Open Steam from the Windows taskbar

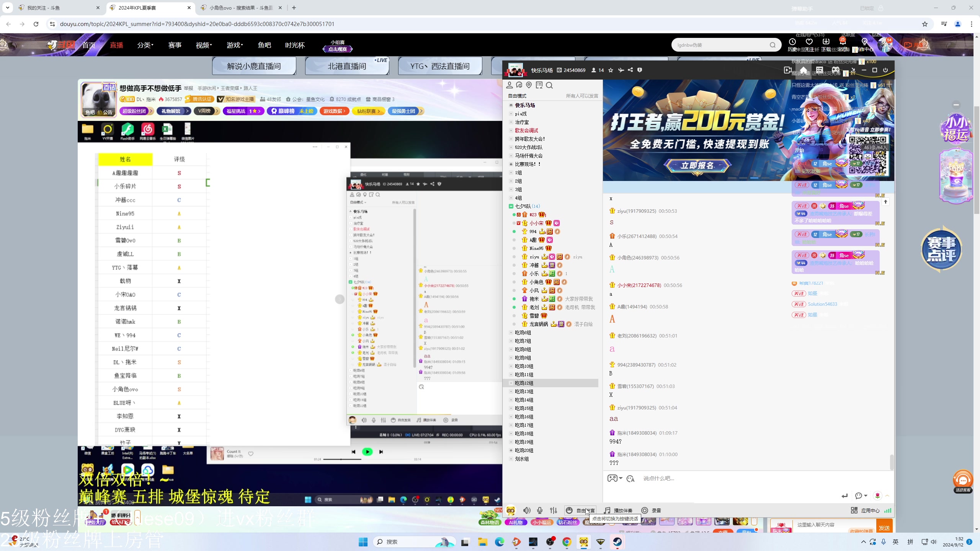point(617,542)
